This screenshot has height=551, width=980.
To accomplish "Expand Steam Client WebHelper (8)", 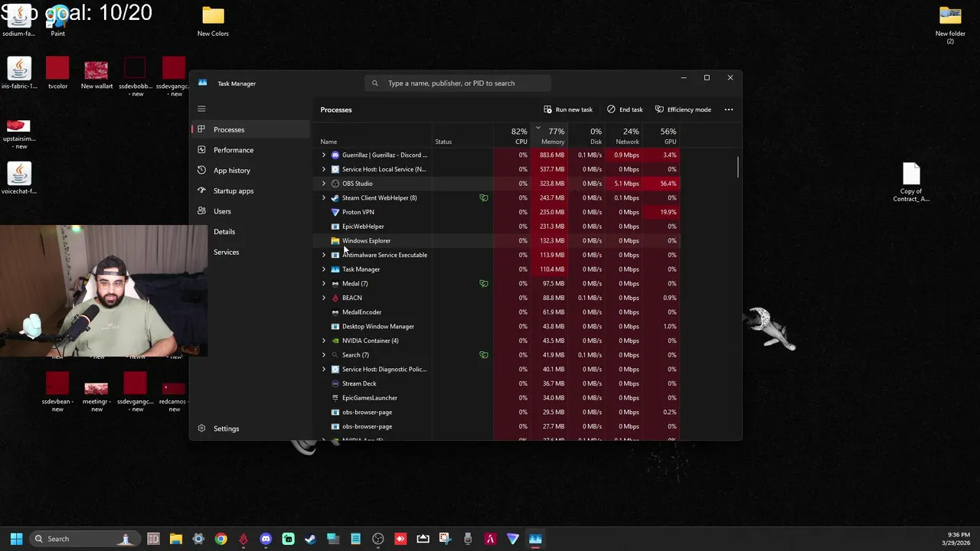I will (x=323, y=197).
